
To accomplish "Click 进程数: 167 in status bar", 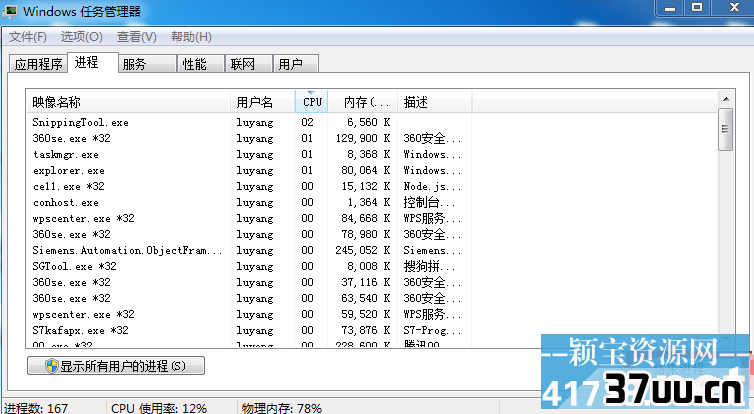I will tap(37, 408).
